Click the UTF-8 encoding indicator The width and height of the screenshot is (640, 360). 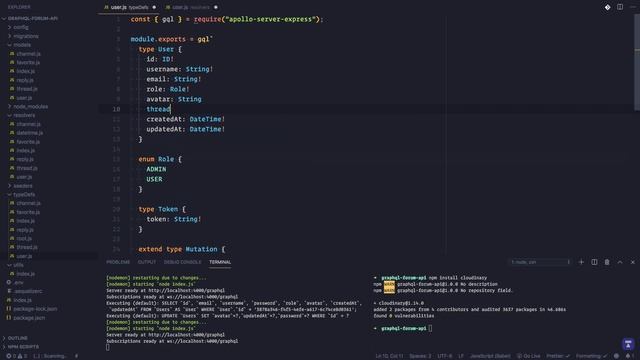[445, 356]
